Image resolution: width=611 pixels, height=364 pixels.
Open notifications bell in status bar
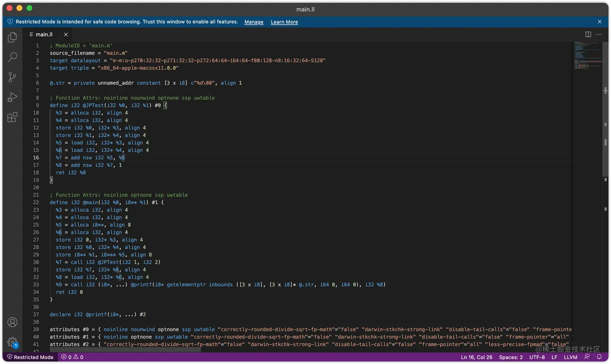(x=599, y=357)
